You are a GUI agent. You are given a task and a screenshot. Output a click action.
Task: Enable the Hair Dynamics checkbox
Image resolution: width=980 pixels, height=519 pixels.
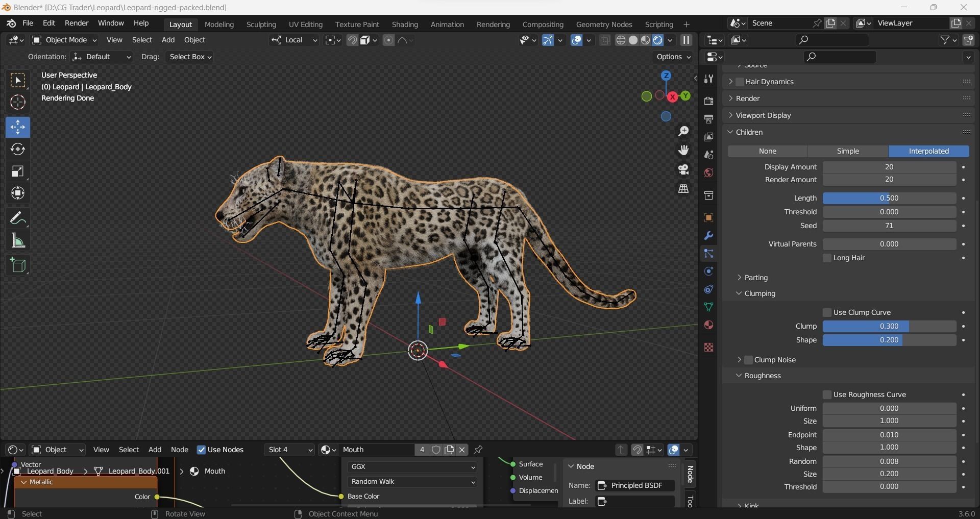[x=740, y=82]
